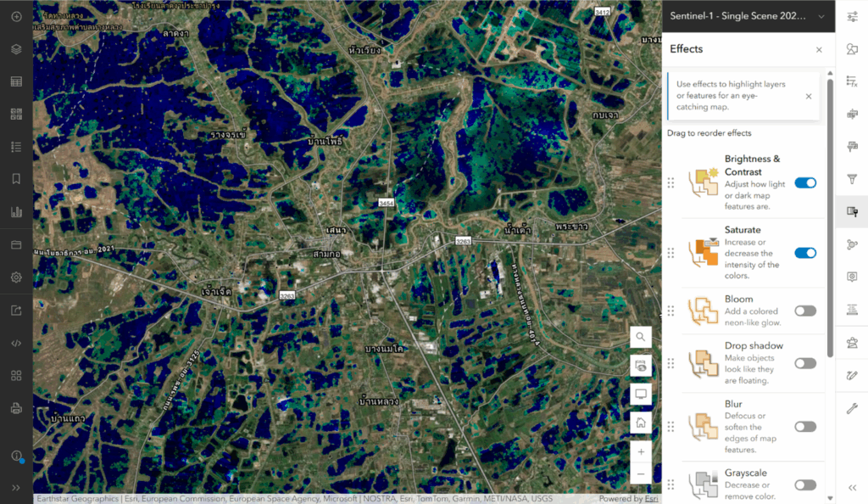This screenshot has width=868, height=504.
Task: Close the Effects panel
Action: [x=819, y=49]
